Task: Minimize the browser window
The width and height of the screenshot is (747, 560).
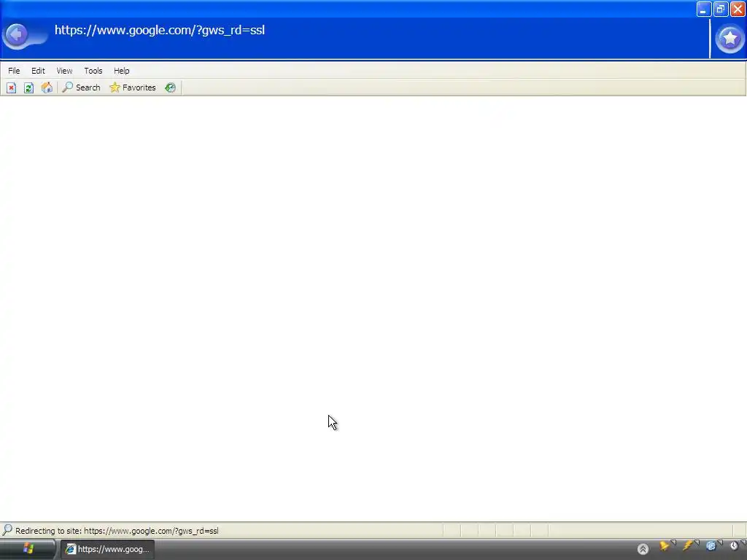Action: click(x=704, y=9)
